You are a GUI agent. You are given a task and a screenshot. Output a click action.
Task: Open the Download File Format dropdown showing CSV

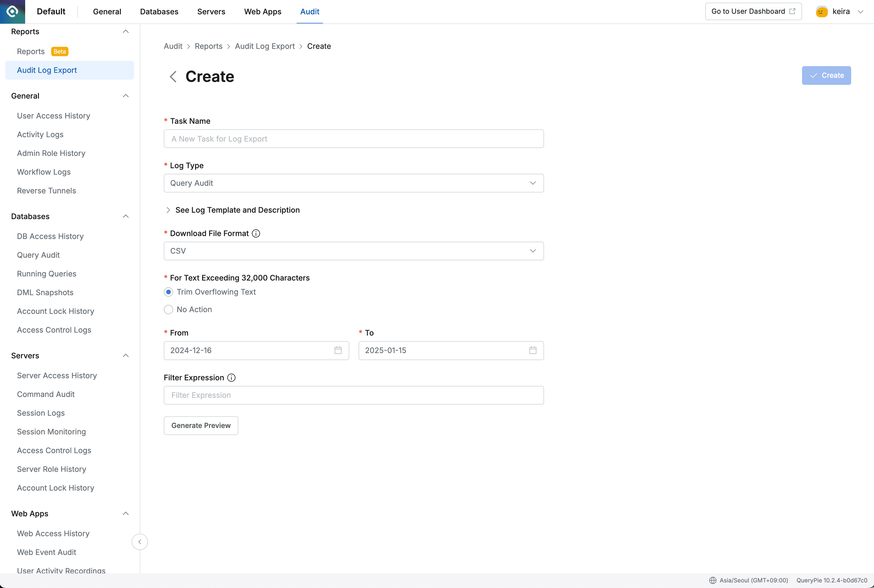tap(354, 250)
